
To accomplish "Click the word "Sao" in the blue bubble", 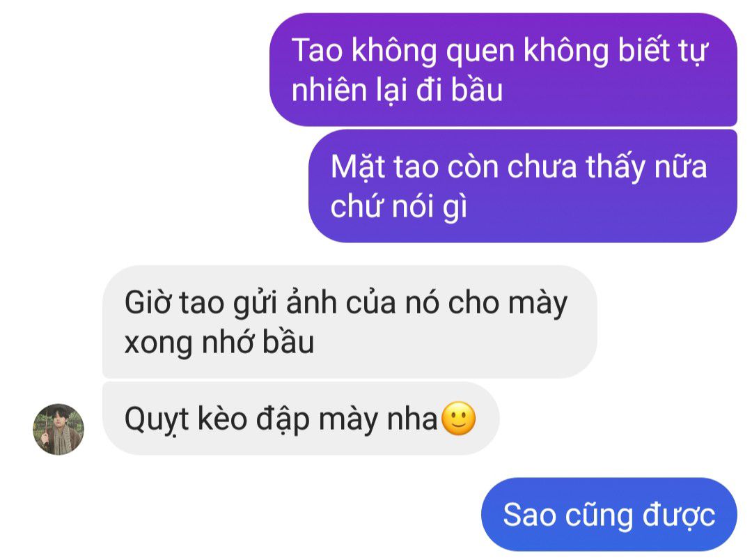I will point(530,515).
